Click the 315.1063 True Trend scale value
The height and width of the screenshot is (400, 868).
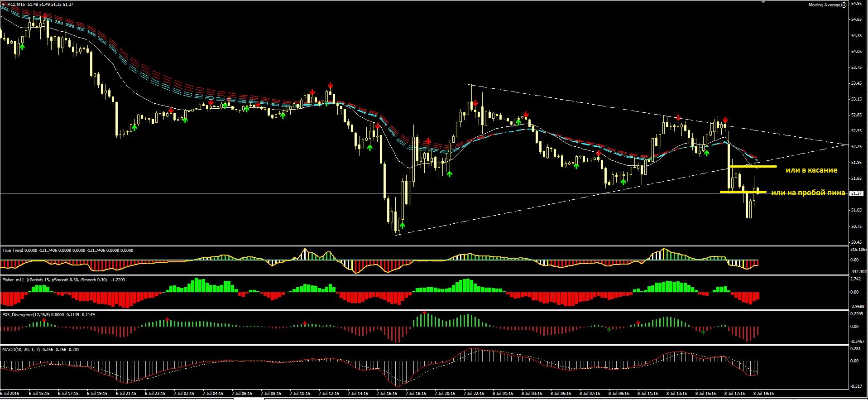tap(859, 250)
